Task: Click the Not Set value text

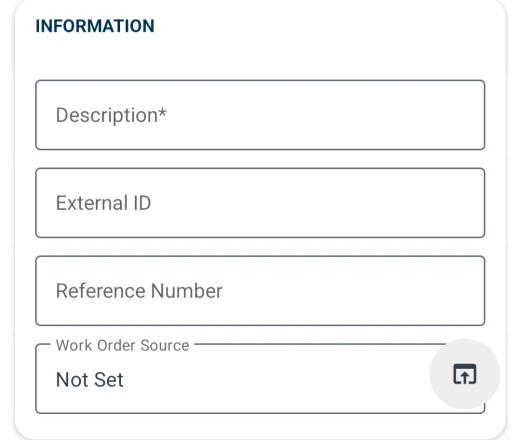Action: tap(90, 379)
